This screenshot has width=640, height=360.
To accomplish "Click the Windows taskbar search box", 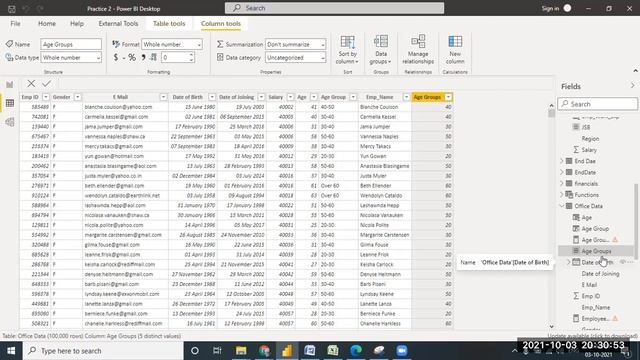I will click(x=103, y=351).
